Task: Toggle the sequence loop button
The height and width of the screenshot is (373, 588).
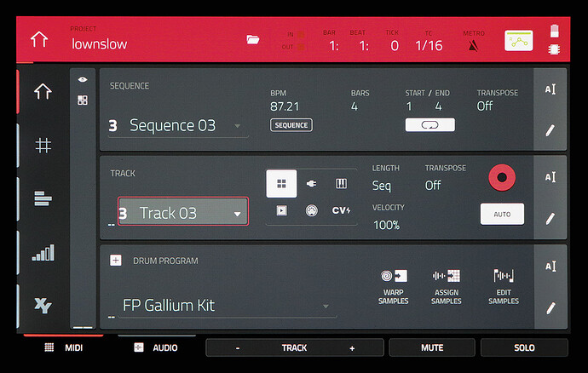Action: point(429,125)
